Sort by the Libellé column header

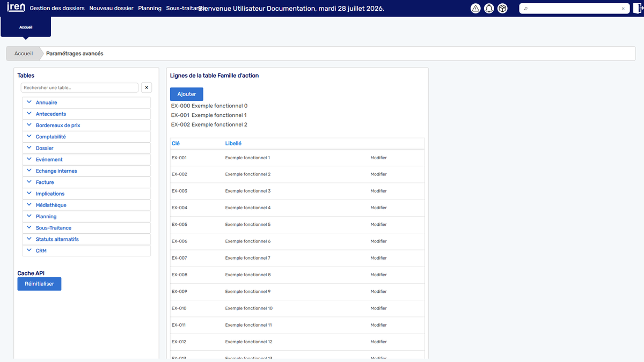[x=233, y=143]
